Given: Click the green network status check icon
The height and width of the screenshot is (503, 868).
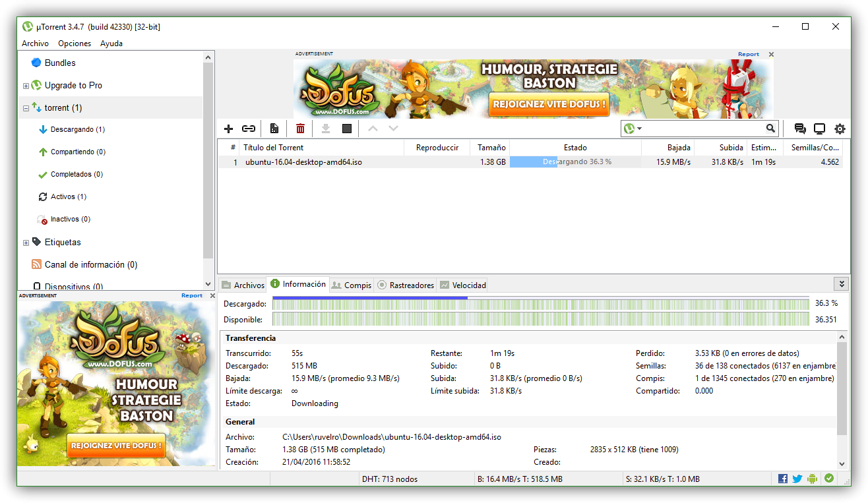Looking at the screenshot, I should (829, 479).
